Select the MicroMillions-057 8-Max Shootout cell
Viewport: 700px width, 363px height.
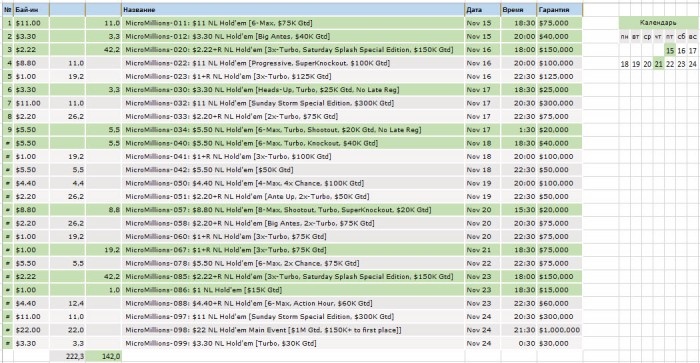[x=293, y=210]
